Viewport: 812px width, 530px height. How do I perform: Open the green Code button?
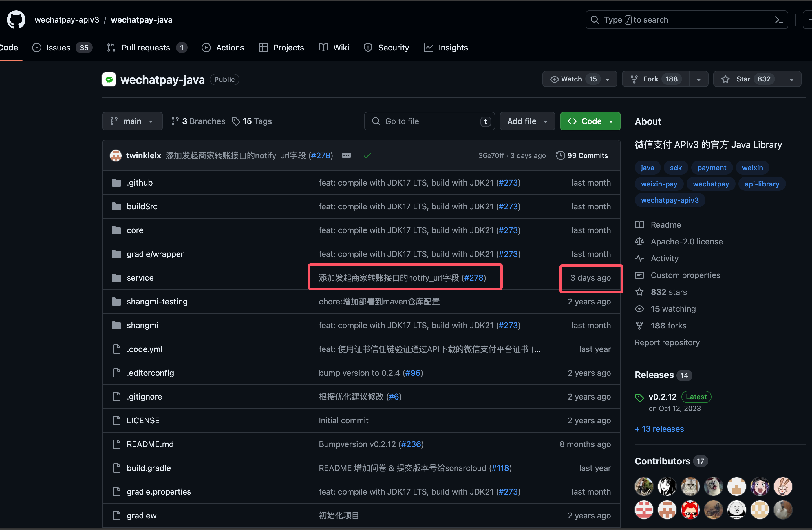(x=590, y=121)
